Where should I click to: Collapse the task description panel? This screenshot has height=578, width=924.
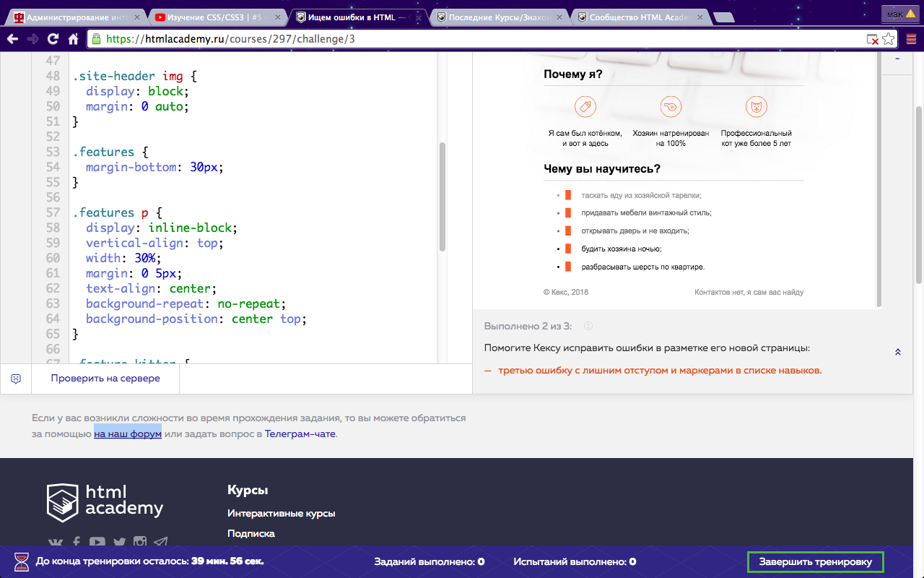[897, 352]
